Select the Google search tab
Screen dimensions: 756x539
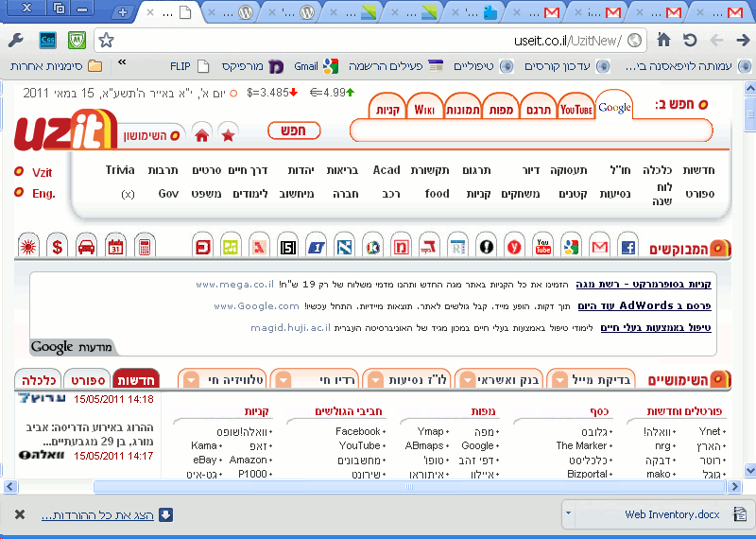pos(614,107)
